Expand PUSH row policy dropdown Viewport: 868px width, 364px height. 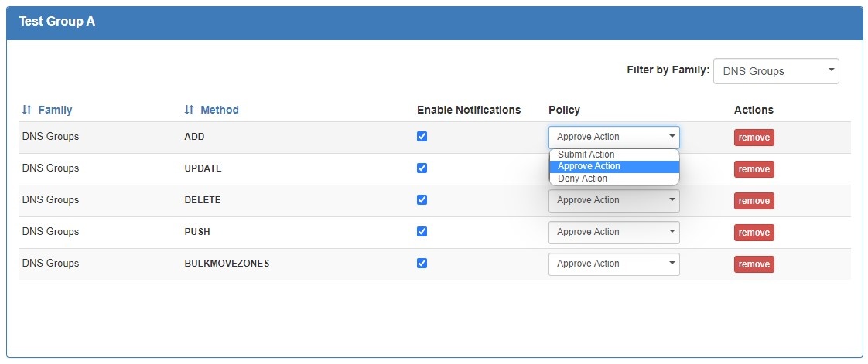[x=613, y=233]
